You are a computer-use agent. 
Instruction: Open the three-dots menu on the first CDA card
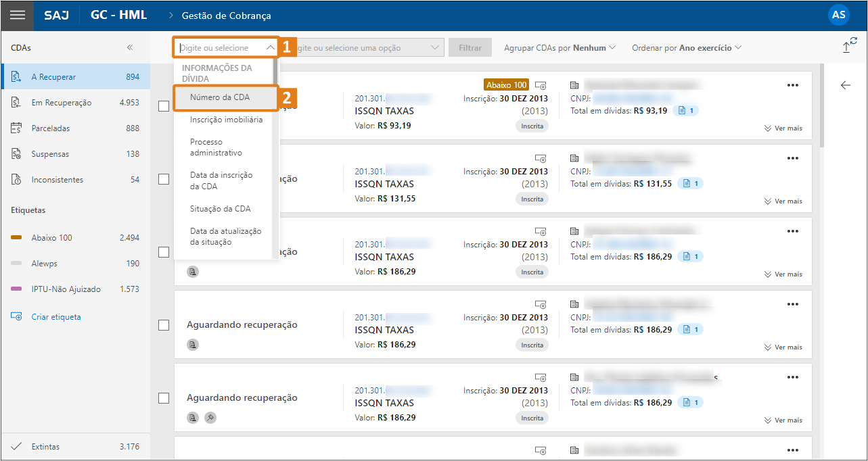pos(793,85)
